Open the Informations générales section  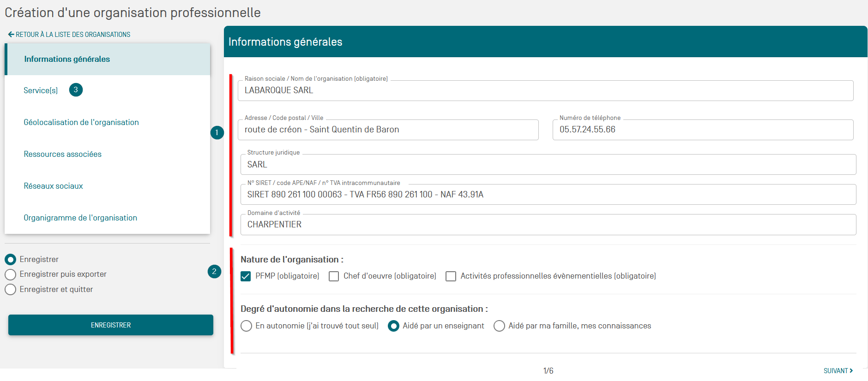pyautogui.click(x=67, y=60)
